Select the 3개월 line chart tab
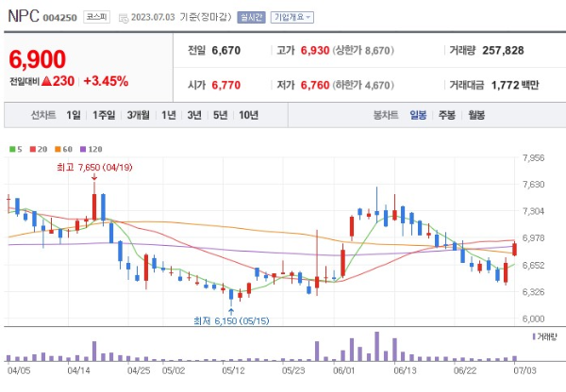 pos(139,115)
